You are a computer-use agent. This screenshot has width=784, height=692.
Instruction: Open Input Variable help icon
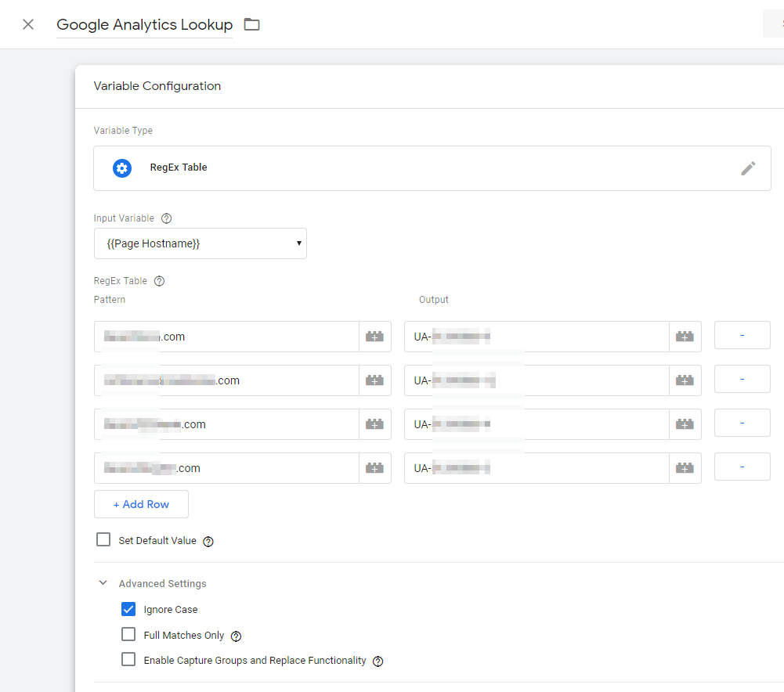[x=167, y=218]
